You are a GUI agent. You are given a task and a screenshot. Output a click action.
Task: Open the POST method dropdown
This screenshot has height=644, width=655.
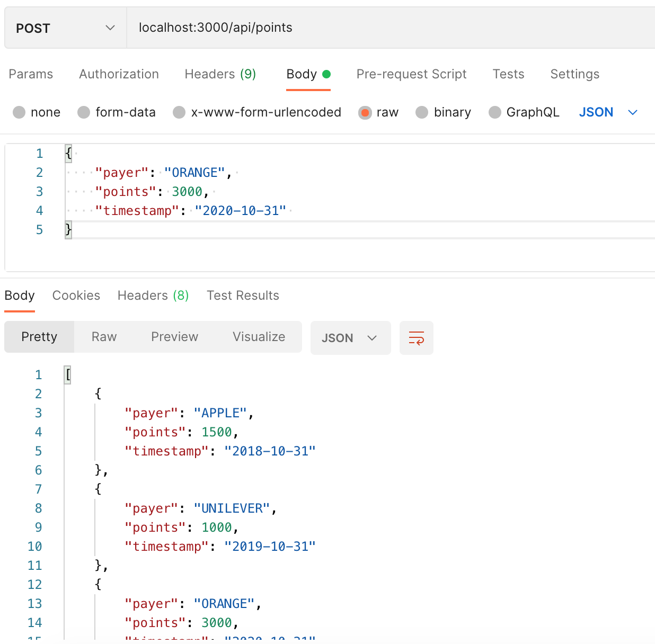click(66, 28)
